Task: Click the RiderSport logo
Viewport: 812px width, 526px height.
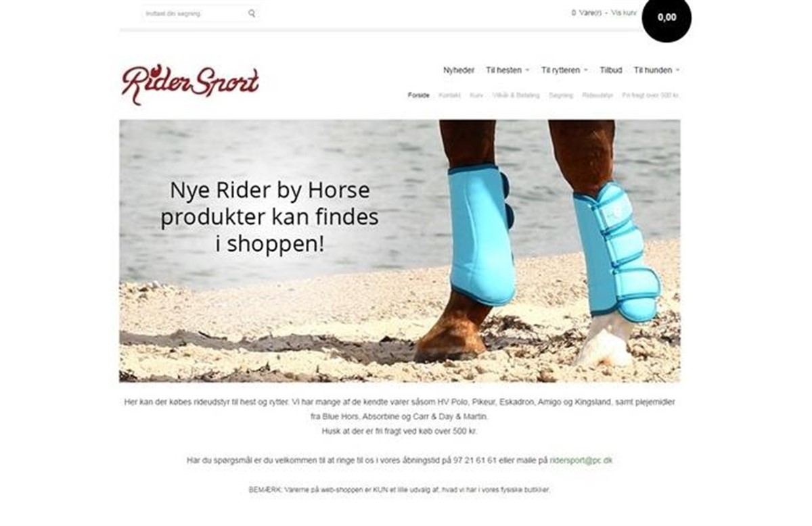Action: (191, 84)
